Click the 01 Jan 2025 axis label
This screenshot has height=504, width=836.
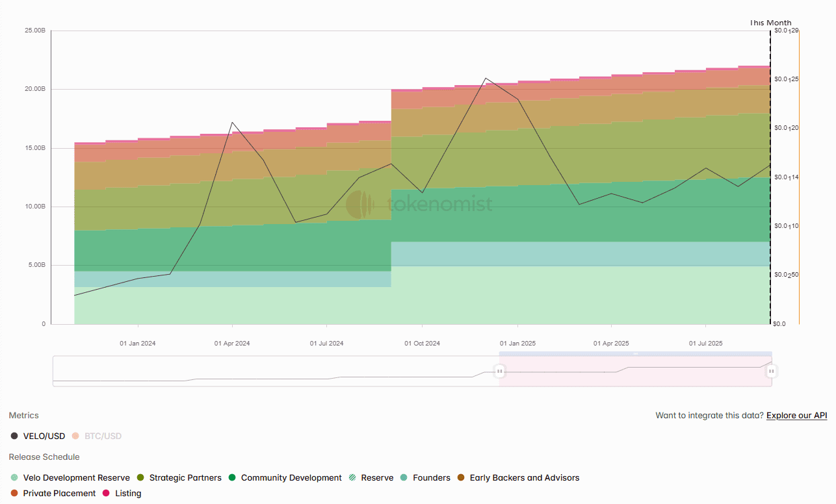click(517, 343)
